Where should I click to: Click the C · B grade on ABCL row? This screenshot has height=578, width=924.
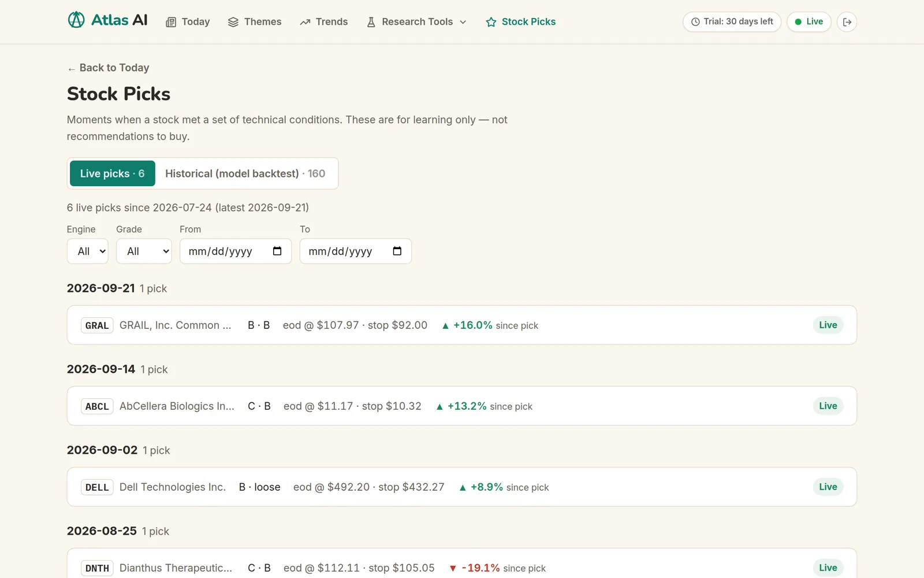(259, 406)
